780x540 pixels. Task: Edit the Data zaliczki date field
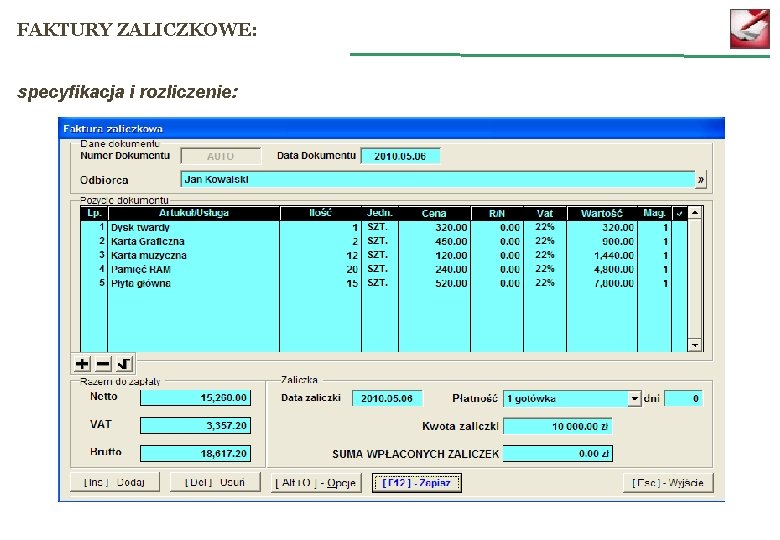click(x=387, y=399)
